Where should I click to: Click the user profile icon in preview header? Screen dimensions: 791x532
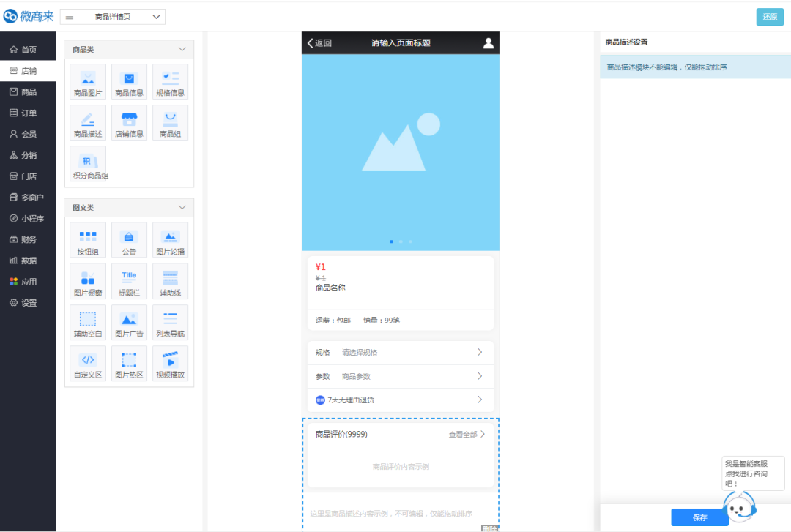(x=489, y=43)
